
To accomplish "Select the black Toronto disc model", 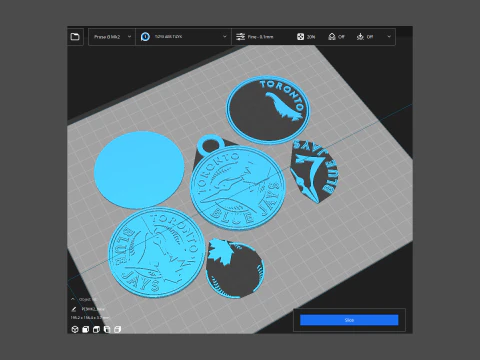I will [268, 110].
